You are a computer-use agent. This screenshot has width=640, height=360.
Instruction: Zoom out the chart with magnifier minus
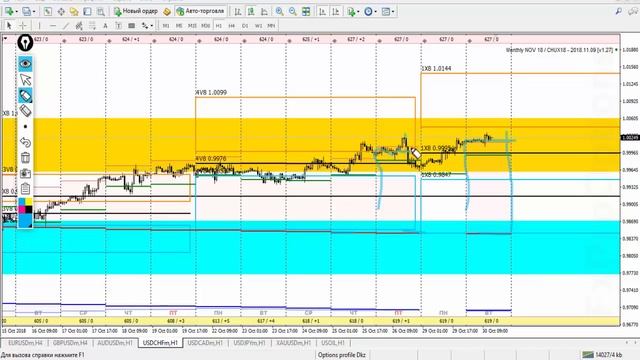pyautogui.click(x=293, y=12)
